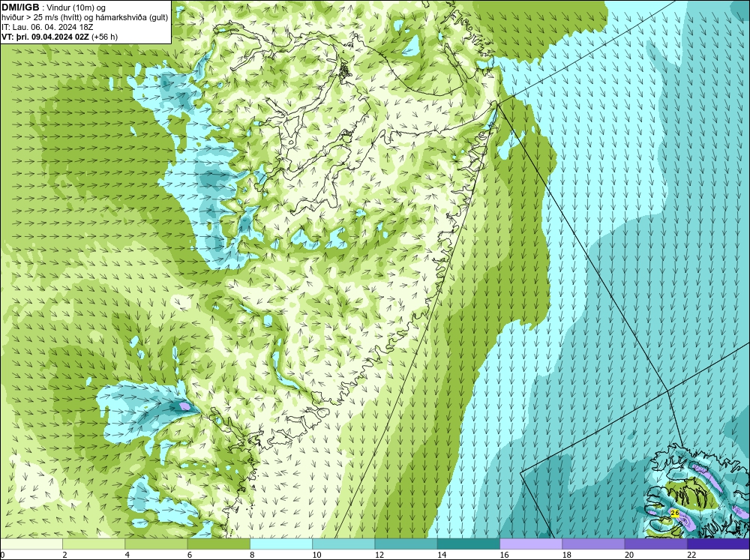Click the 0–2 m/s pale yellow legend swatch
The image size is (750, 560).
click(x=31, y=544)
